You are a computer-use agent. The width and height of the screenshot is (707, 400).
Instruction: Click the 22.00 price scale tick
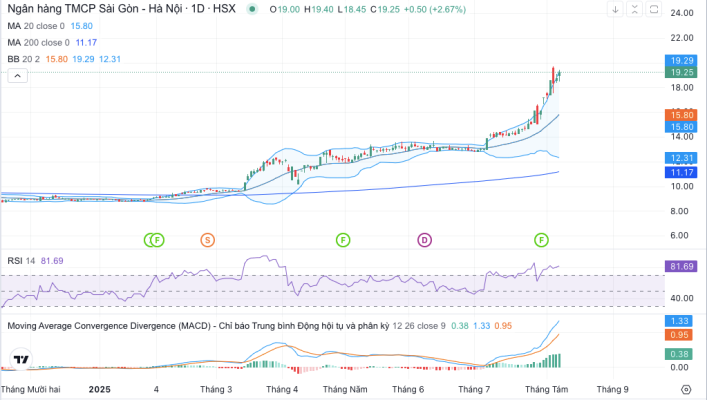pyautogui.click(x=682, y=38)
